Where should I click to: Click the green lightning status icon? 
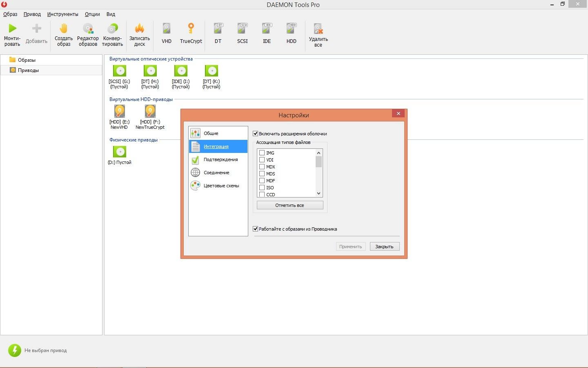15,350
